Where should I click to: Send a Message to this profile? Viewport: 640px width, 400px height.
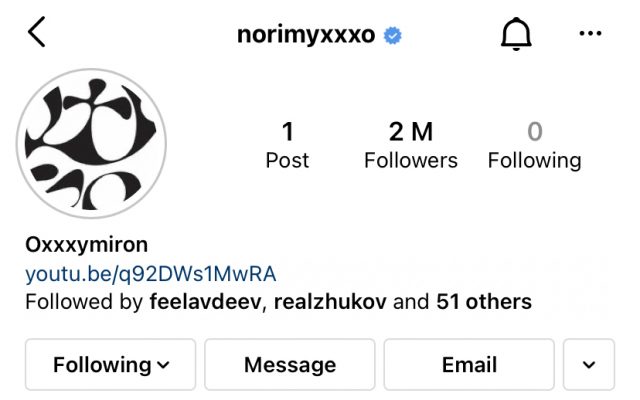pyautogui.click(x=290, y=364)
